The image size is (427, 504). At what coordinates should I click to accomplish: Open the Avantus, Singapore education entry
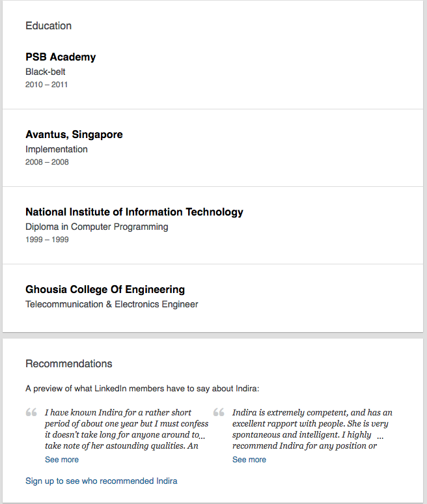tap(74, 135)
